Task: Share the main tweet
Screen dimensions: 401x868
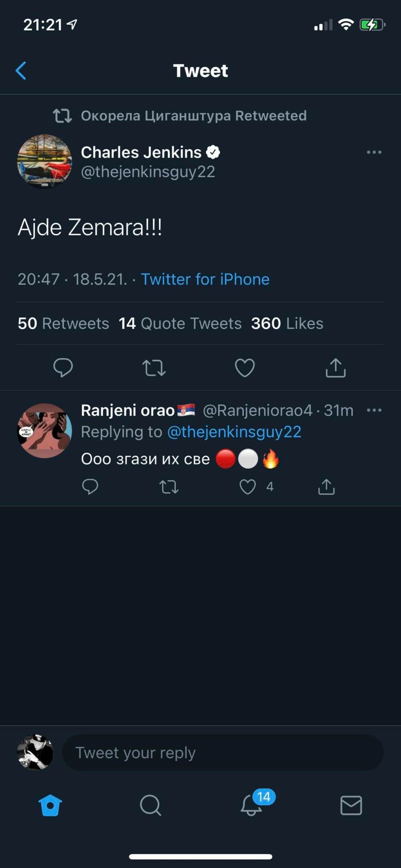Action: pyautogui.click(x=335, y=368)
